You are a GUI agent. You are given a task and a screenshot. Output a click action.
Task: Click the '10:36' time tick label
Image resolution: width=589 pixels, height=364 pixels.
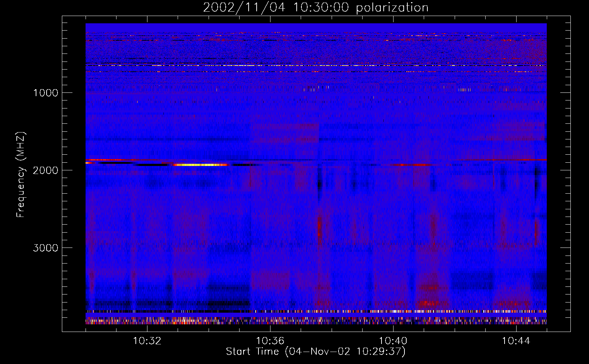(x=270, y=341)
